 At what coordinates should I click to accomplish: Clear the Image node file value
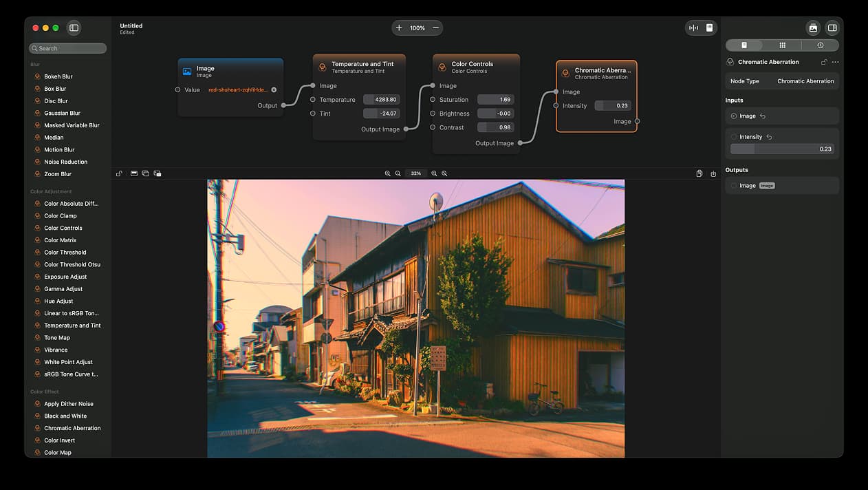click(x=274, y=89)
